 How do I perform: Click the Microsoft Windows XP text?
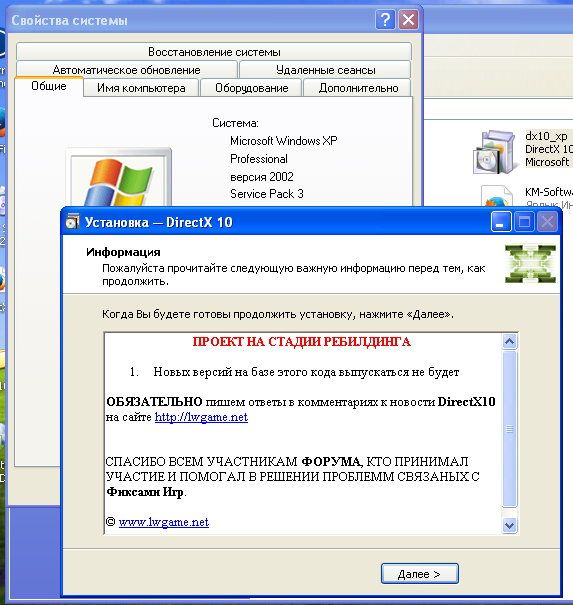(284, 141)
